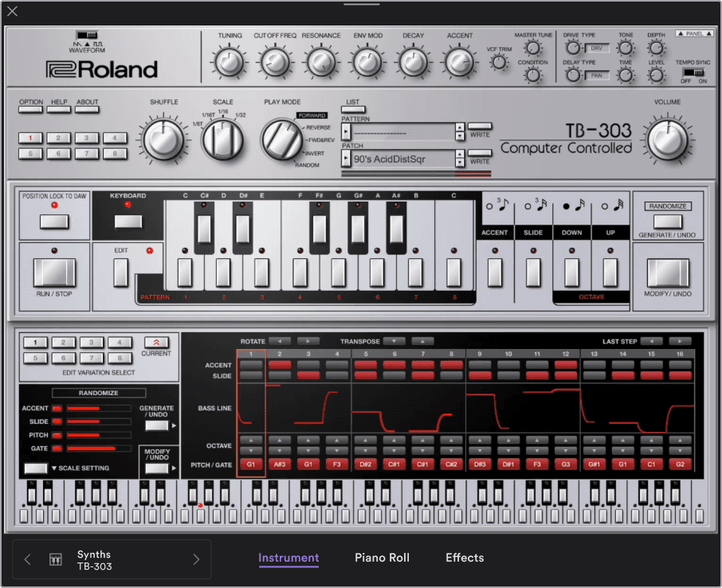The width and height of the screenshot is (722, 588).
Task: Click the Resonance knob
Action: (321, 63)
